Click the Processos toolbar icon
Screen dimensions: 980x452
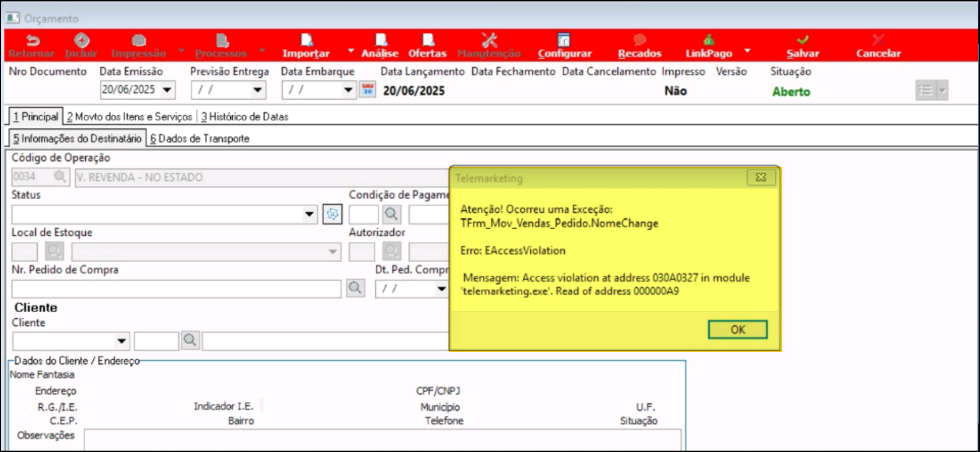[x=222, y=40]
